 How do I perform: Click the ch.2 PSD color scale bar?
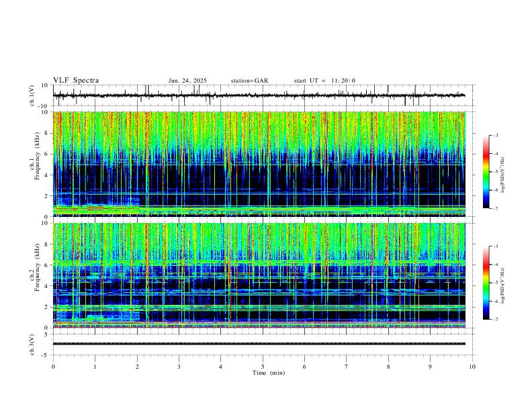[x=486, y=283]
